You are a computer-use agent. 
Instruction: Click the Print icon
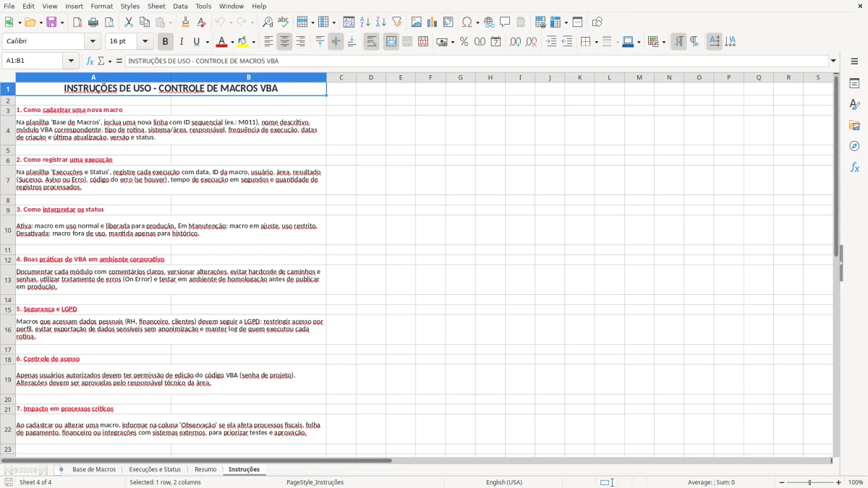point(93,22)
